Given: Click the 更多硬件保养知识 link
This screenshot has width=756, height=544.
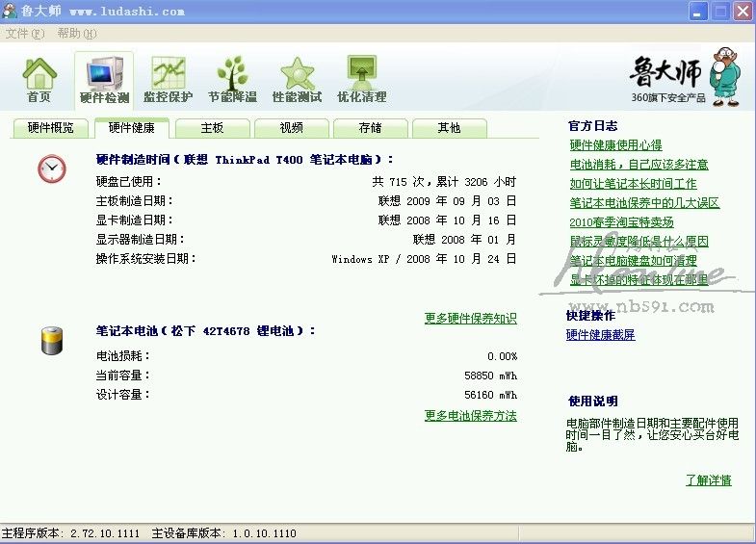Looking at the screenshot, I should click(471, 319).
